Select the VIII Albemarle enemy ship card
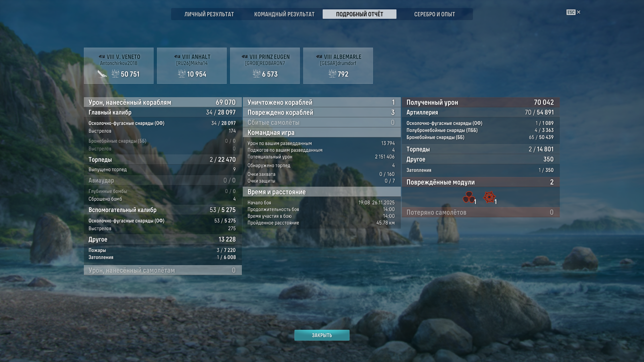644x362 pixels. (338, 66)
